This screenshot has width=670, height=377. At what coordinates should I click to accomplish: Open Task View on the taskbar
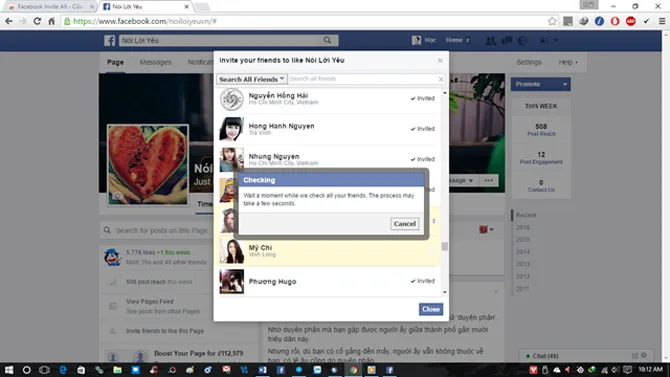(x=44, y=370)
